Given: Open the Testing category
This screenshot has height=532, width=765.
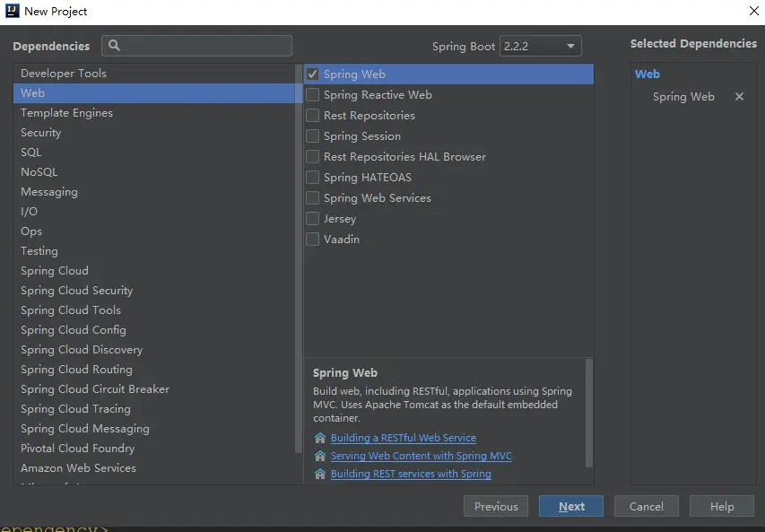Looking at the screenshot, I should tap(154, 251).
